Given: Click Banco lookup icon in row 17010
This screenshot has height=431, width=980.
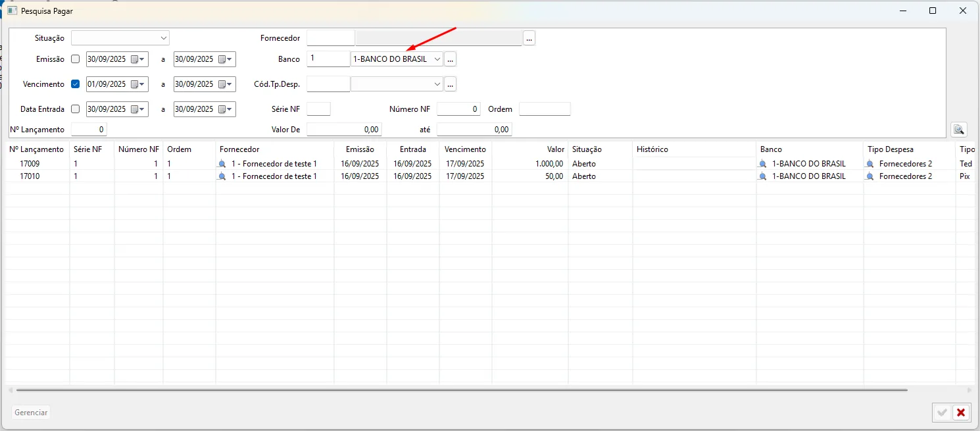Looking at the screenshot, I should point(763,176).
